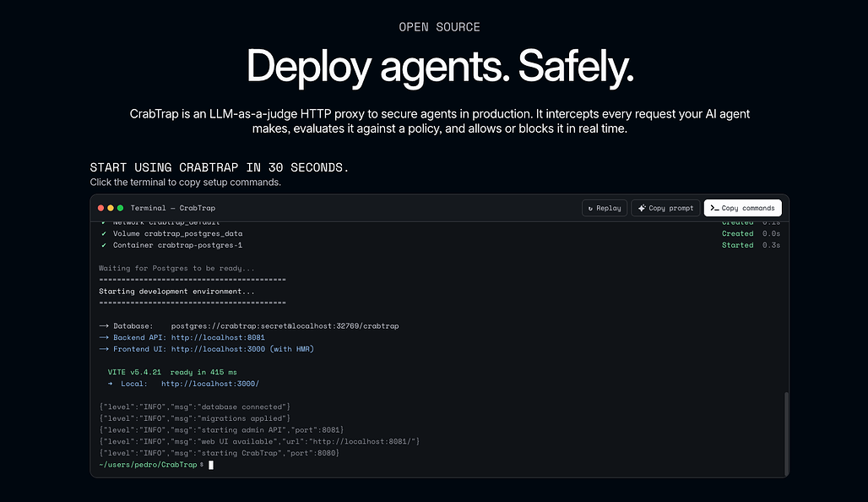Click the Replay button
This screenshot has width=868, height=502.
pos(605,208)
